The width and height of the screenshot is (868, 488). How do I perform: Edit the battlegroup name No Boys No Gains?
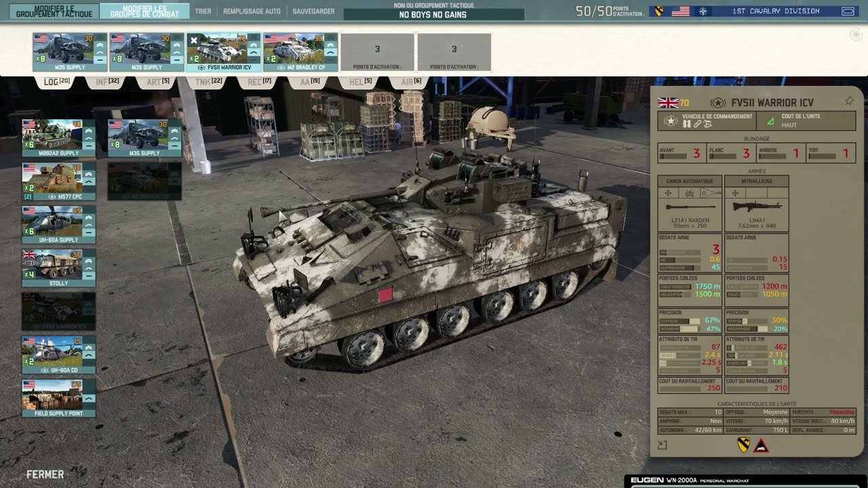(x=433, y=14)
